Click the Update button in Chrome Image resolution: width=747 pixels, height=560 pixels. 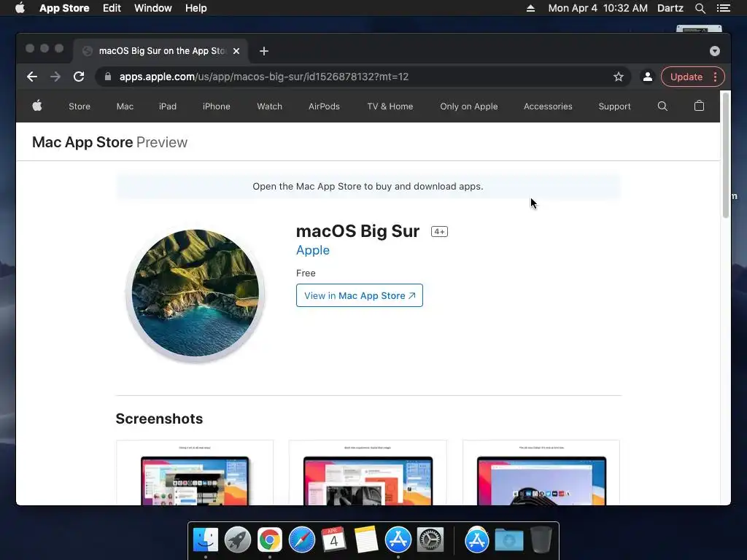pyautogui.click(x=686, y=77)
